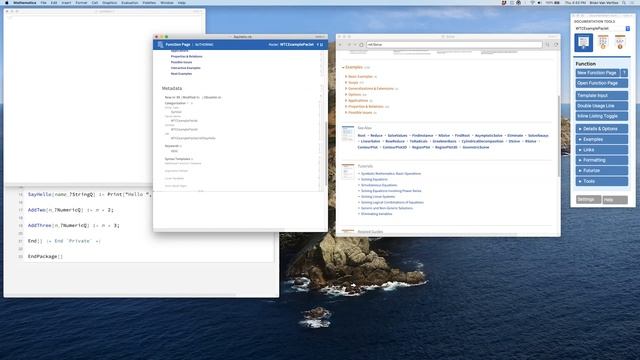
Task: Click the See Also section thumbnail icon
Action: pos(348,133)
